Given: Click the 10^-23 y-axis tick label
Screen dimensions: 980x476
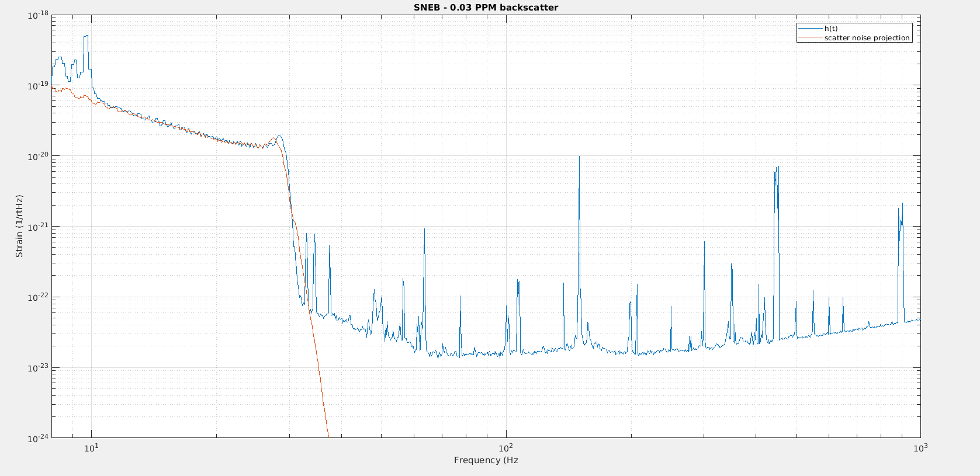Looking at the screenshot, I should (38, 368).
